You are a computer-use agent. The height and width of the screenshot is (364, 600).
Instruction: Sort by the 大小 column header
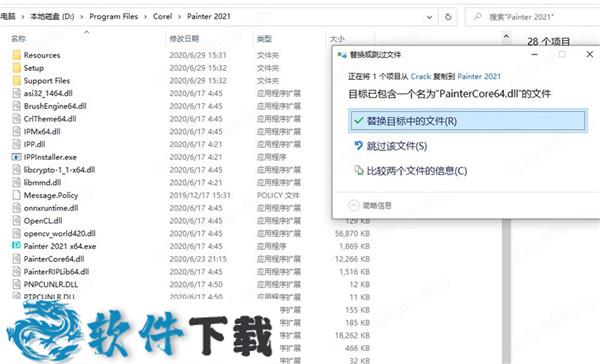(x=337, y=39)
